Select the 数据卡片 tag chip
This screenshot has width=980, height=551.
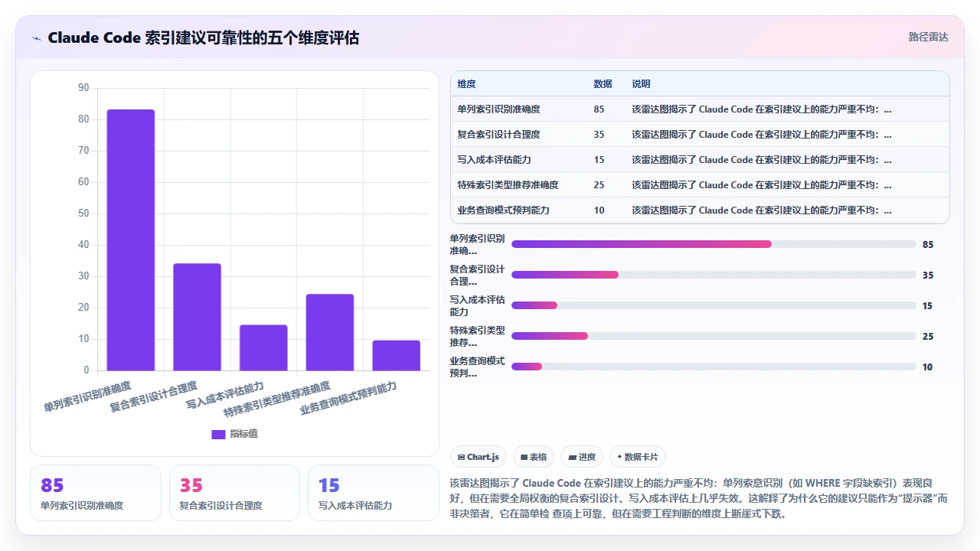click(638, 457)
